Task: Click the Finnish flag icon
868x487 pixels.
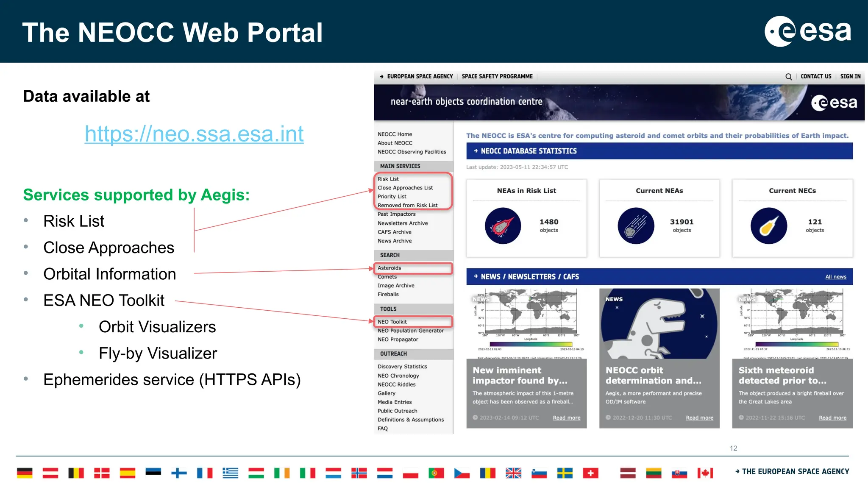Action: point(179,473)
